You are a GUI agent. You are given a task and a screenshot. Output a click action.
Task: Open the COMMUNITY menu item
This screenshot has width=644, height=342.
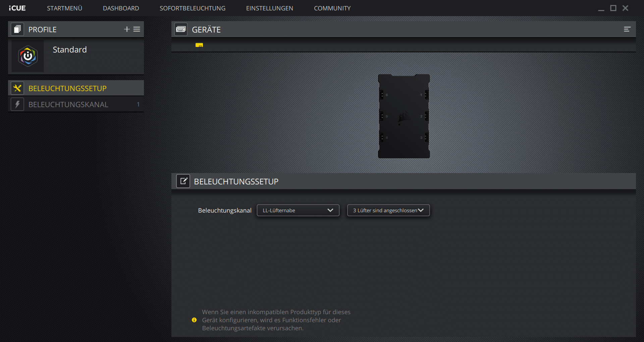[332, 8]
